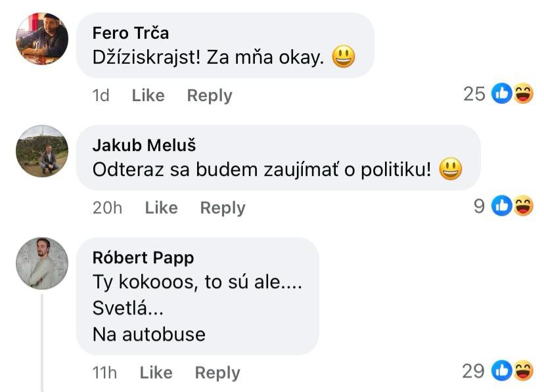This screenshot has width=544, height=392.
Task: Open Róbert Papp's profile name link
Action: click(143, 257)
